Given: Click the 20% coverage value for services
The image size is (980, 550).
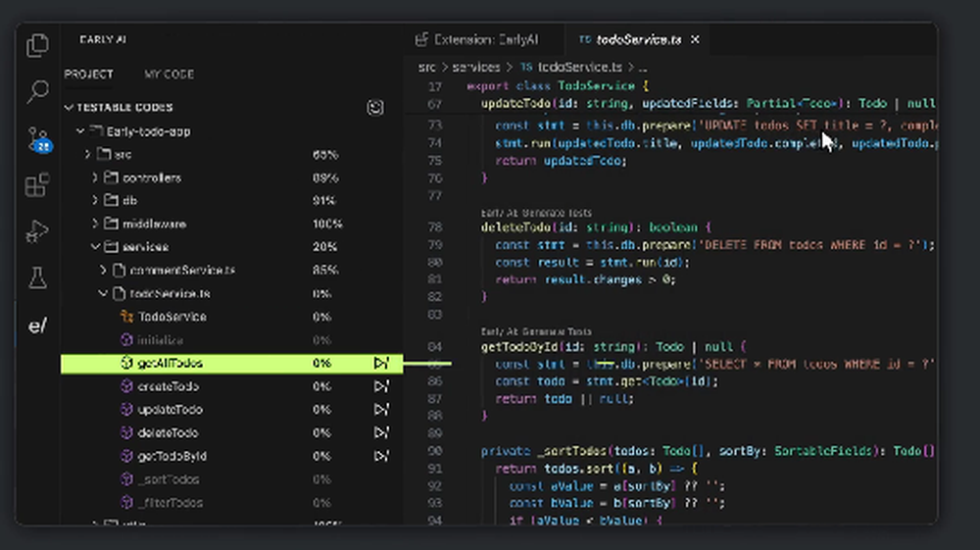Looking at the screenshot, I should (x=325, y=247).
